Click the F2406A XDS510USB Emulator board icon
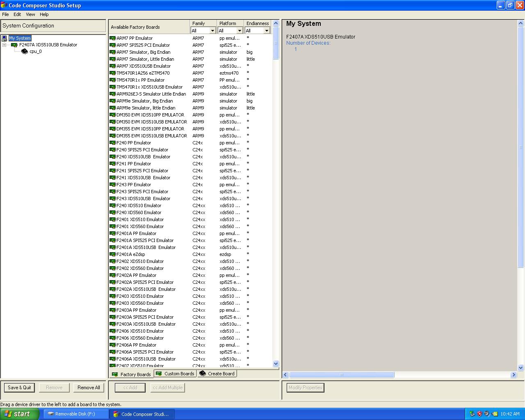Image resolution: width=525 pixels, height=420 pixels. click(113, 359)
